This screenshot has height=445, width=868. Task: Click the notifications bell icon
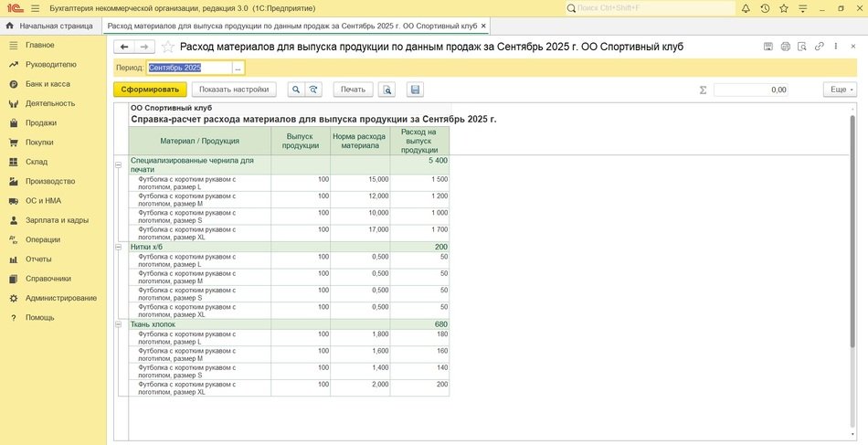pos(746,8)
